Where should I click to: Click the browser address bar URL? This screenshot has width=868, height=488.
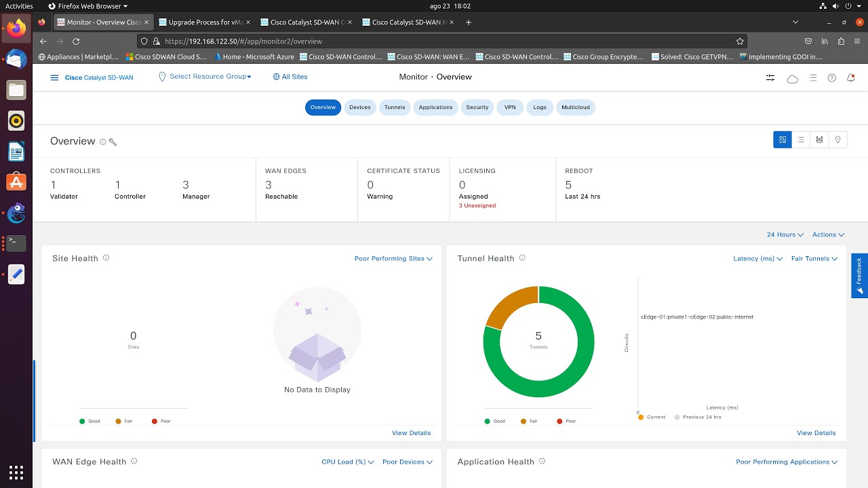(243, 41)
